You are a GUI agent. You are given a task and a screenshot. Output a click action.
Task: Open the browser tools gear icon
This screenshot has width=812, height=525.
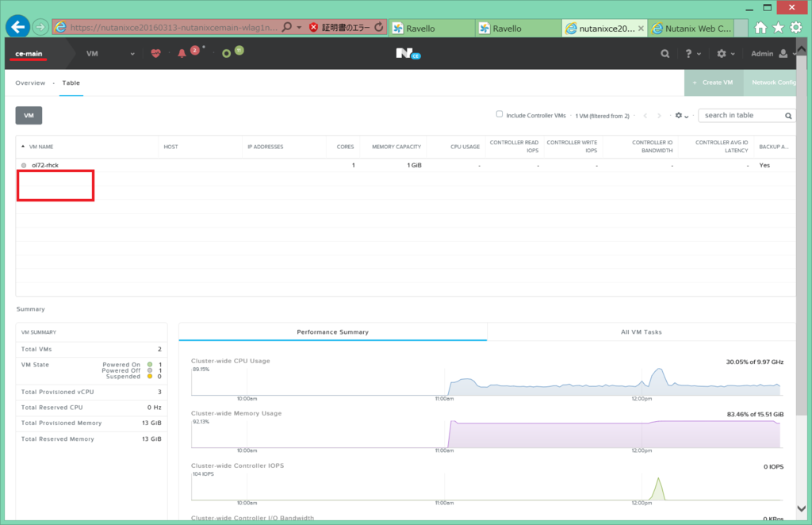click(796, 28)
